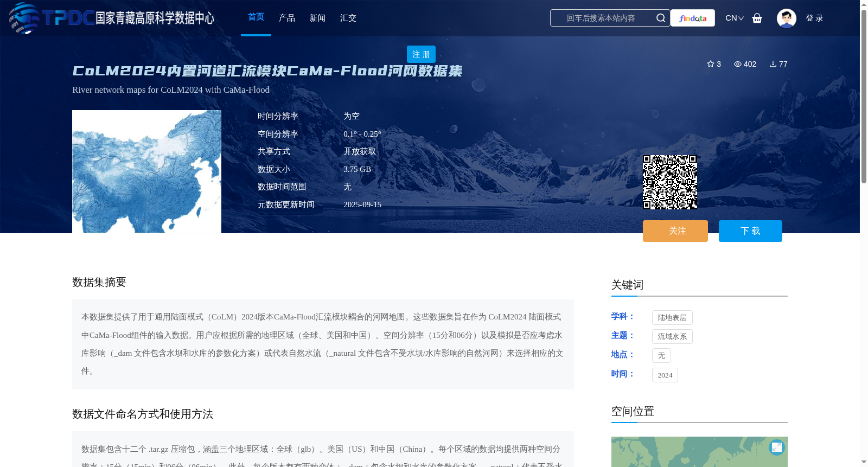
Task: Click the TPDC globe logo
Action: point(24,18)
